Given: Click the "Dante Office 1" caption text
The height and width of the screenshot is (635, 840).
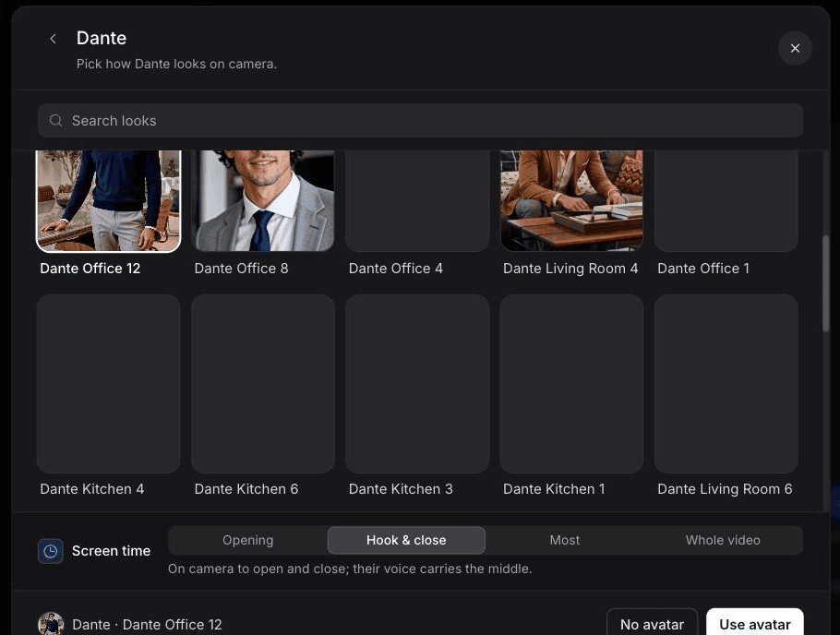Looking at the screenshot, I should [x=702, y=269].
